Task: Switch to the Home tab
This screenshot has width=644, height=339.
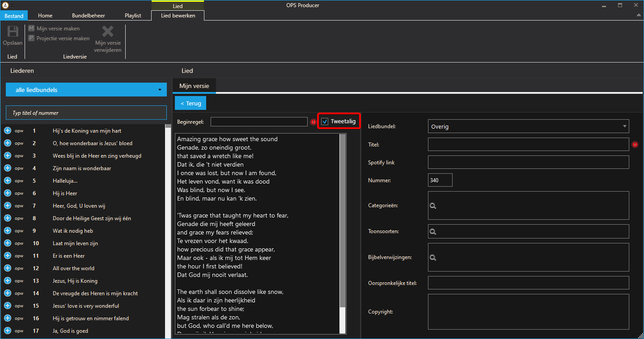Action: 45,16
